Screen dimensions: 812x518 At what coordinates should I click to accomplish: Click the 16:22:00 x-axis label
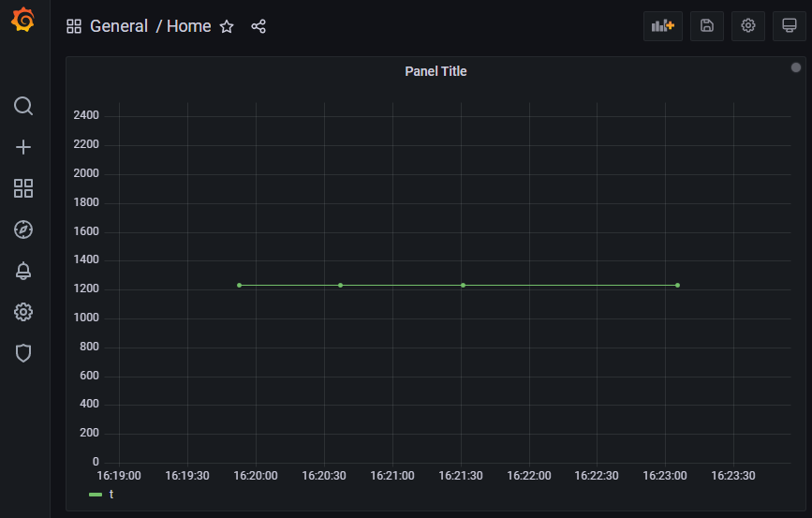pyautogui.click(x=529, y=476)
